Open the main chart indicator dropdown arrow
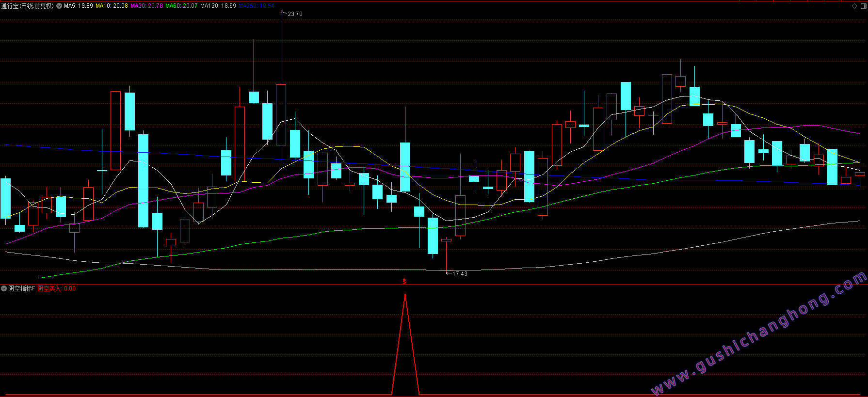868x397 pixels. [59, 6]
